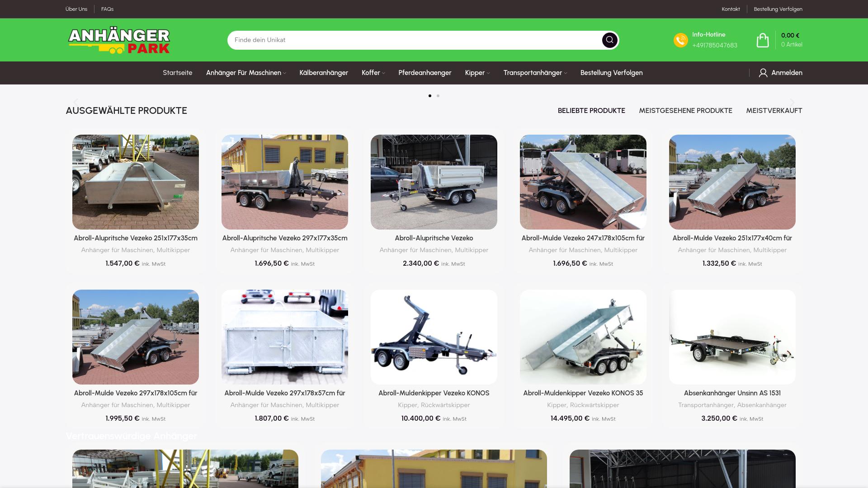Image resolution: width=868 pixels, height=488 pixels.
Task: Switch to Meistgesehene Produkte tab
Action: click(x=685, y=111)
